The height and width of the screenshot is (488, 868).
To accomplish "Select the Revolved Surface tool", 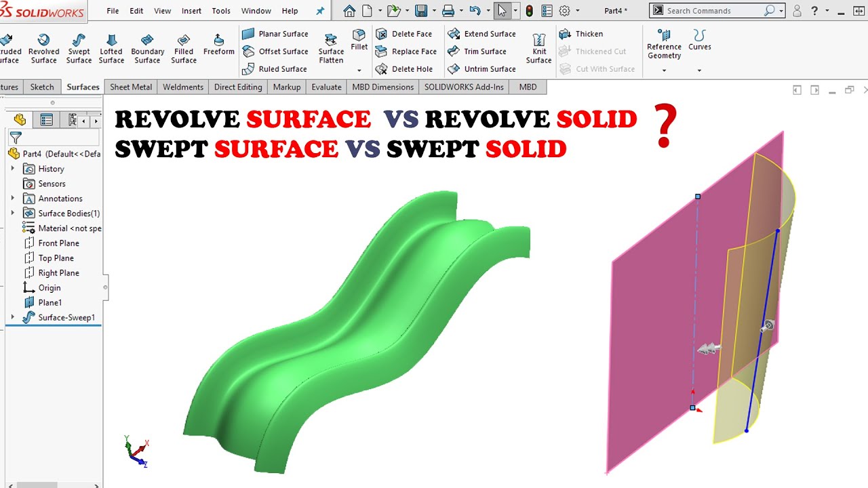I will pyautogui.click(x=43, y=49).
